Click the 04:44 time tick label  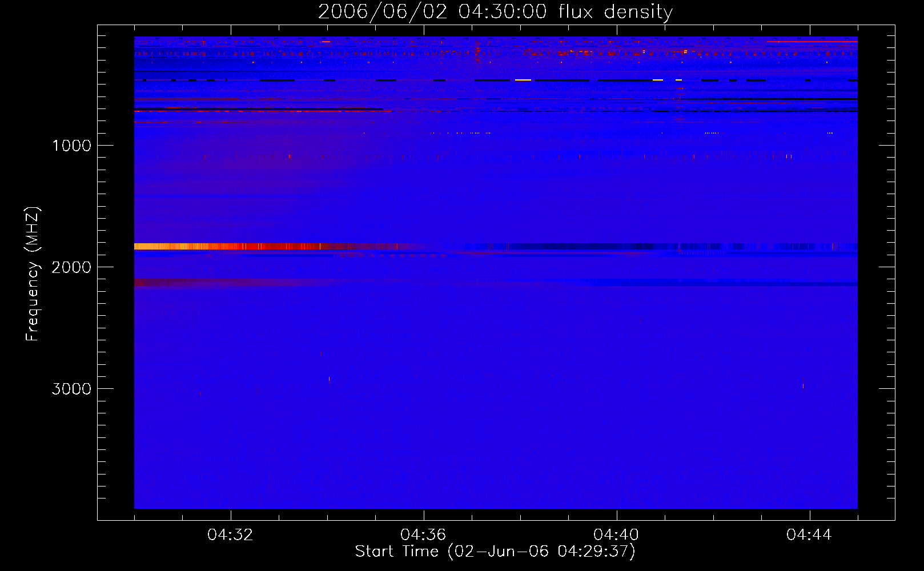pos(809,534)
